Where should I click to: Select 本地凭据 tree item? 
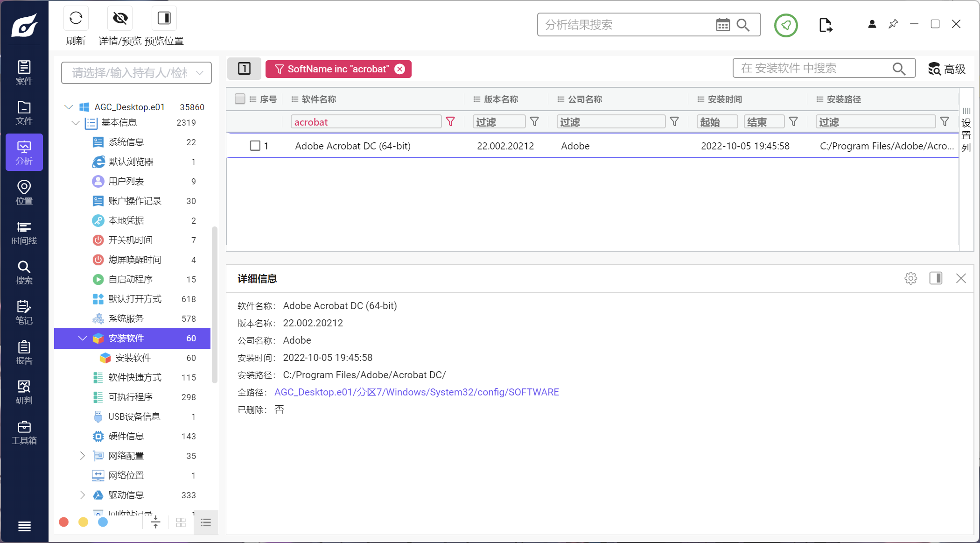[x=133, y=220]
